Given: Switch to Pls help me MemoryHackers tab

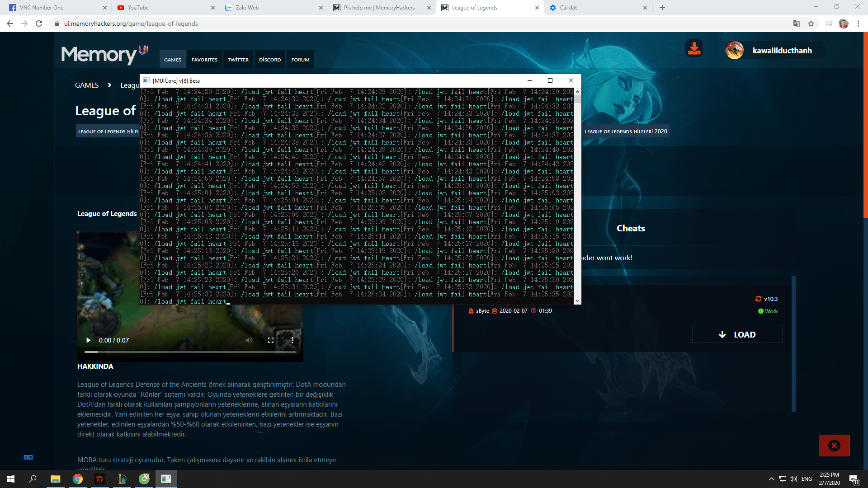Looking at the screenshot, I should pos(382,8).
